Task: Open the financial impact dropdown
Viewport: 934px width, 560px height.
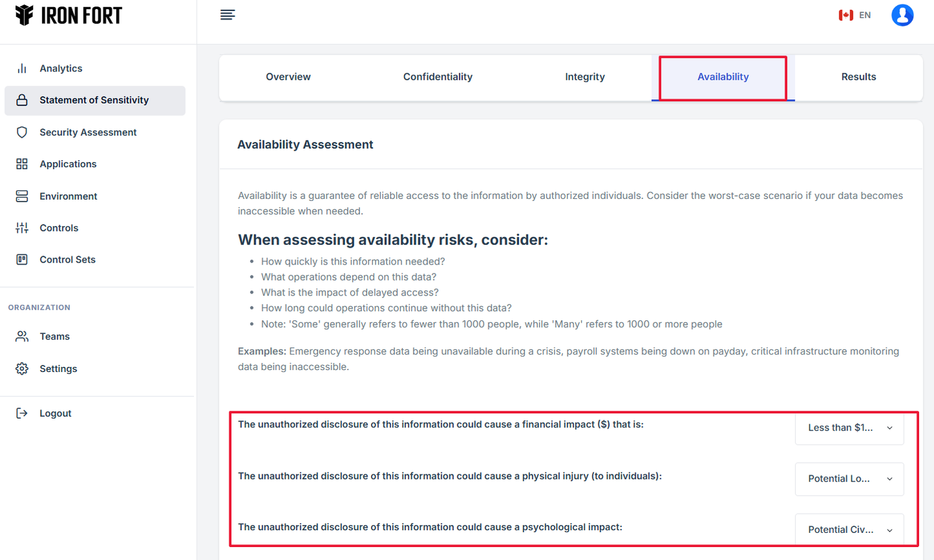Action: [849, 428]
